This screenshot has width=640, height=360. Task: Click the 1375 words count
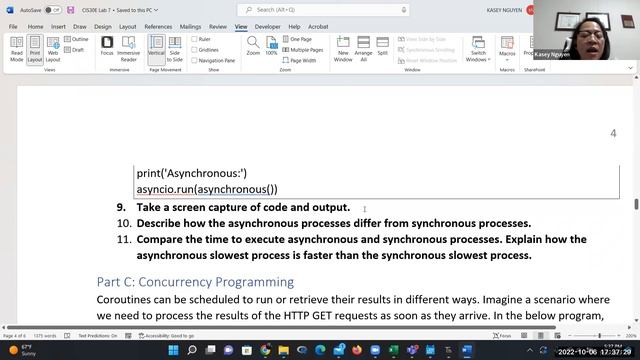click(x=45, y=336)
